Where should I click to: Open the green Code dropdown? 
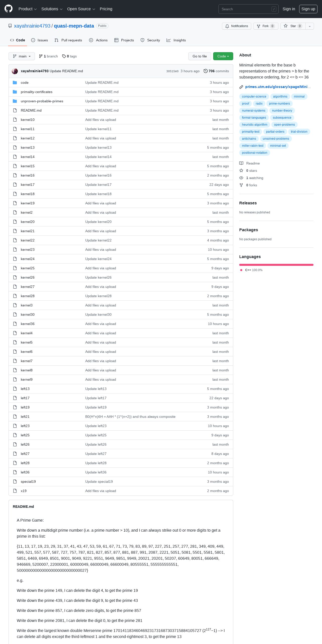coord(223,56)
